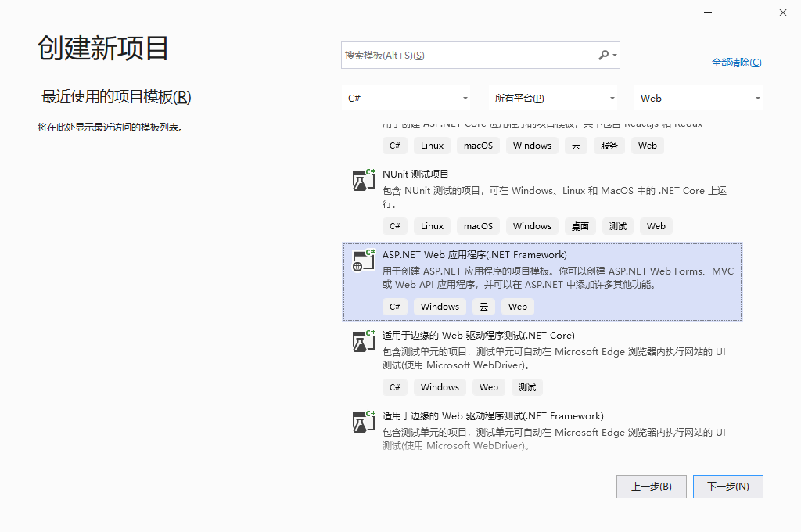This screenshot has width=801, height=532.
Task: Open the C# language filter dropdown
Action: coord(406,98)
